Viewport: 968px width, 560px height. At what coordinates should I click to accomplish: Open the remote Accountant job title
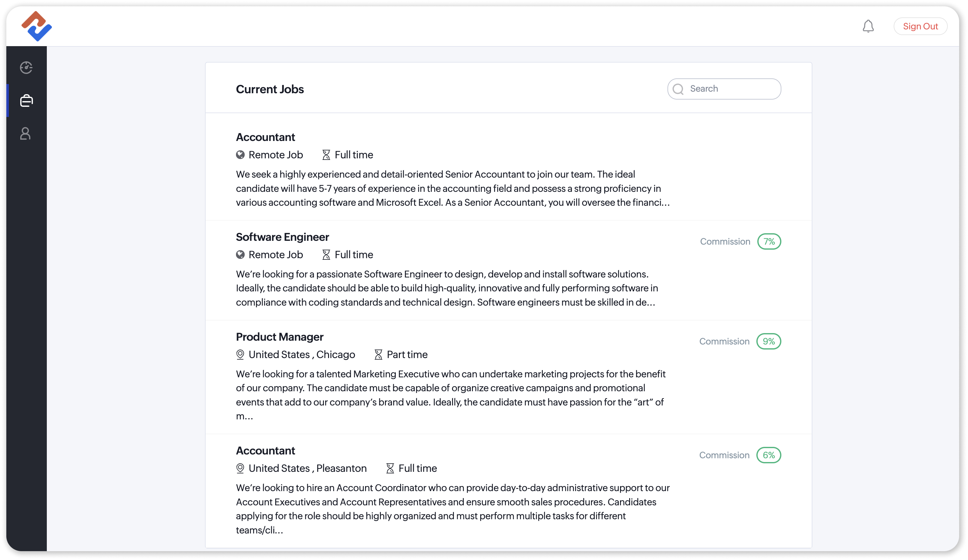click(x=265, y=137)
